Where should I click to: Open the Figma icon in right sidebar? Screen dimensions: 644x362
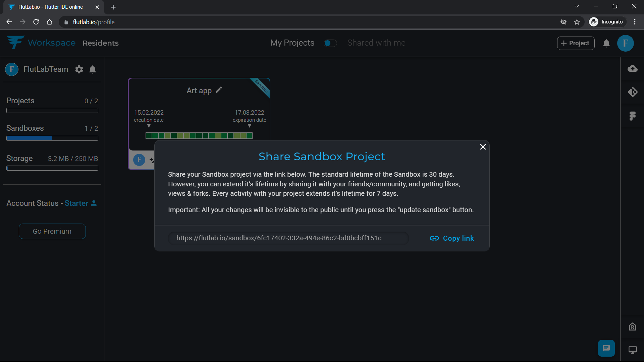point(633,116)
